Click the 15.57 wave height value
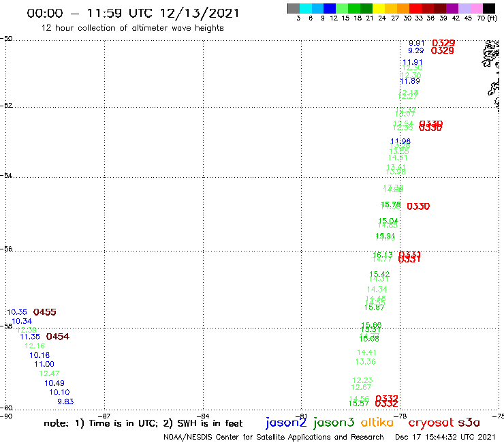 [x=358, y=403]
